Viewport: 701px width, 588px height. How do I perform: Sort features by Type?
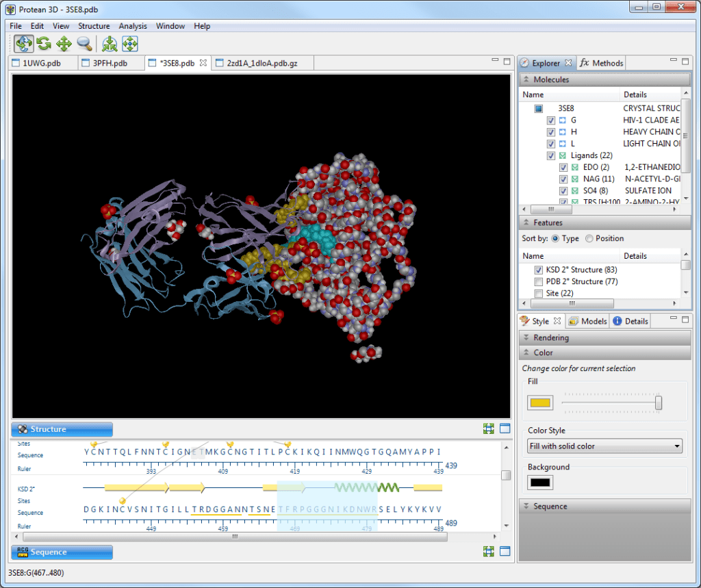(x=555, y=238)
